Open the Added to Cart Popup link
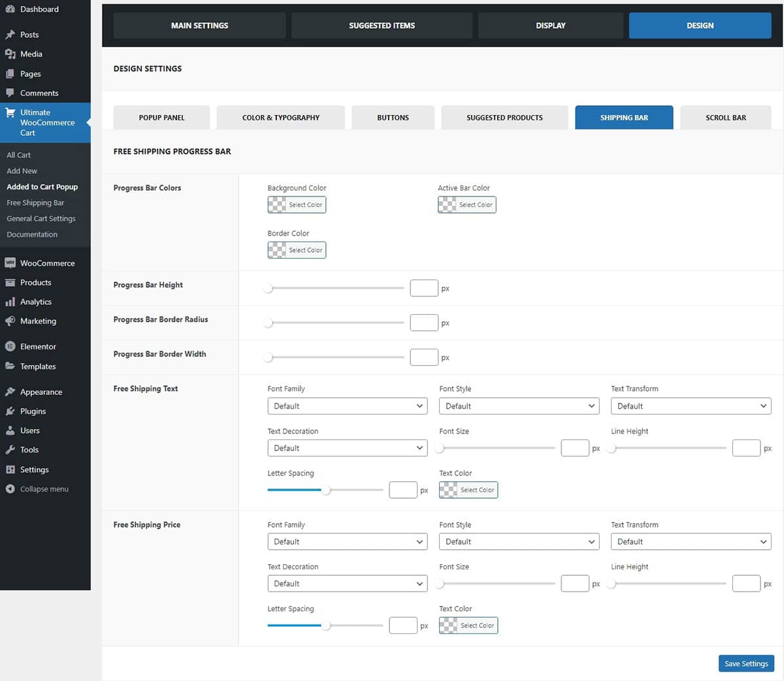Image resolution: width=784 pixels, height=681 pixels. (42, 187)
